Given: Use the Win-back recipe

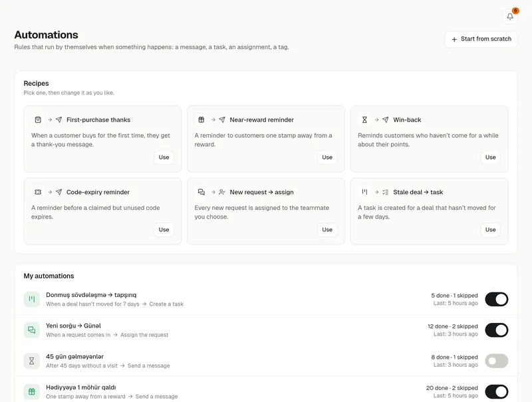Looking at the screenshot, I should [x=490, y=157].
